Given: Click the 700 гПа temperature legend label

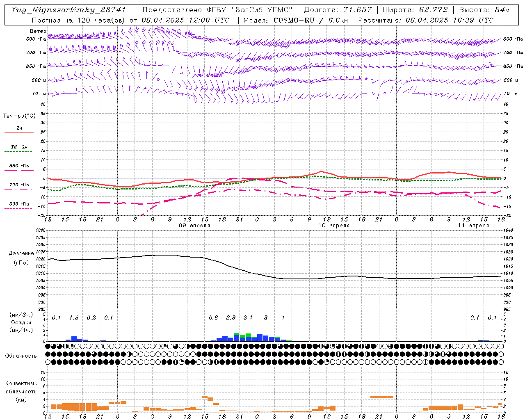Looking at the screenshot, I should click(19, 185).
